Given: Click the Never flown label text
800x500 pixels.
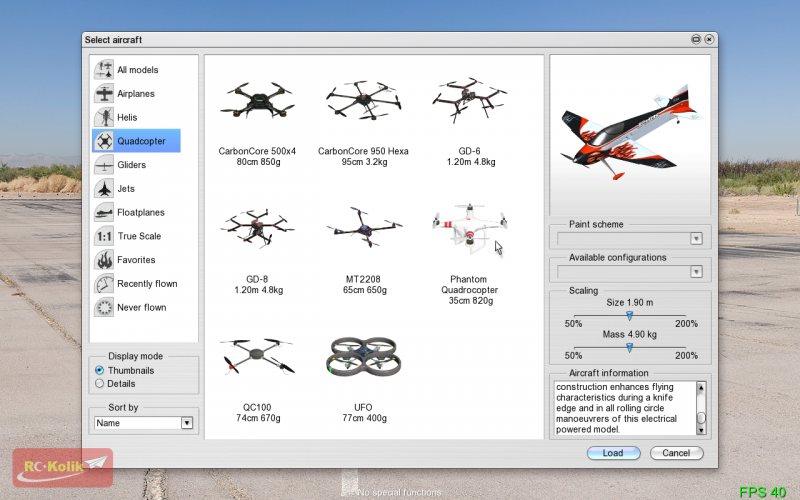Looking at the screenshot, I should 142,307.
